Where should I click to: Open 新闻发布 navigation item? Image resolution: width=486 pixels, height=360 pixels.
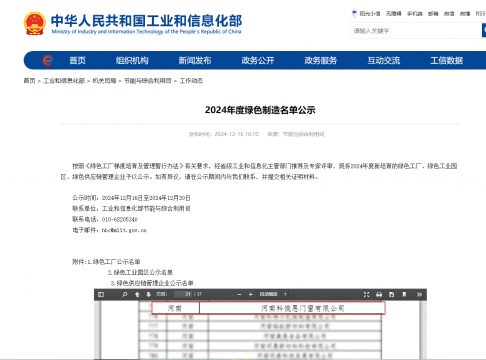195,60
